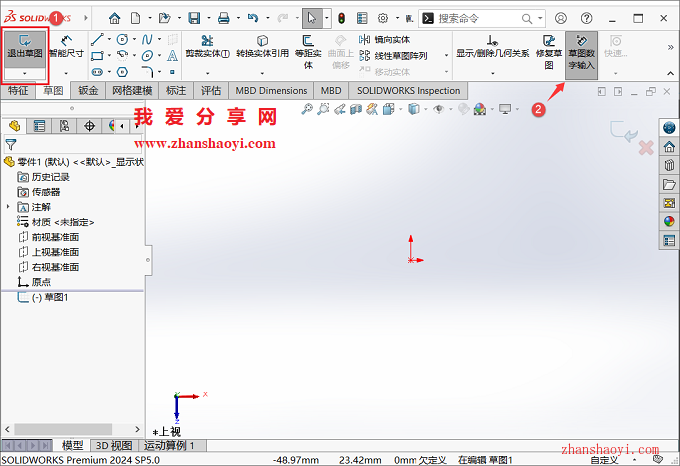Open File Explorer in right task pane
680x466 pixels.
tap(669, 184)
